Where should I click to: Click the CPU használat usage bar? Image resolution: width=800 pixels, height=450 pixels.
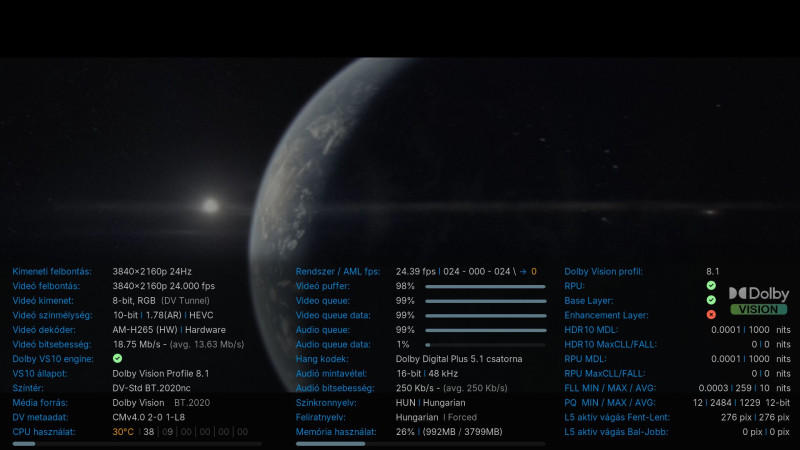click(x=137, y=444)
